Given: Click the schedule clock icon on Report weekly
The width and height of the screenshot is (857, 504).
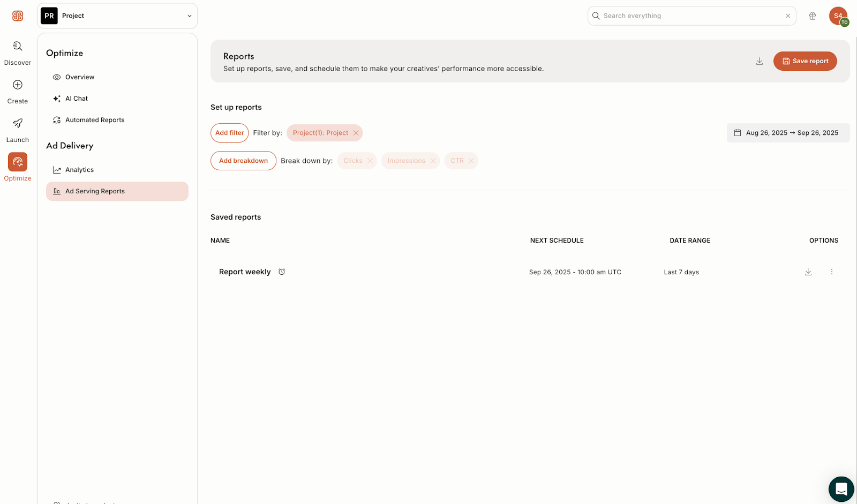Looking at the screenshot, I should click(x=282, y=272).
